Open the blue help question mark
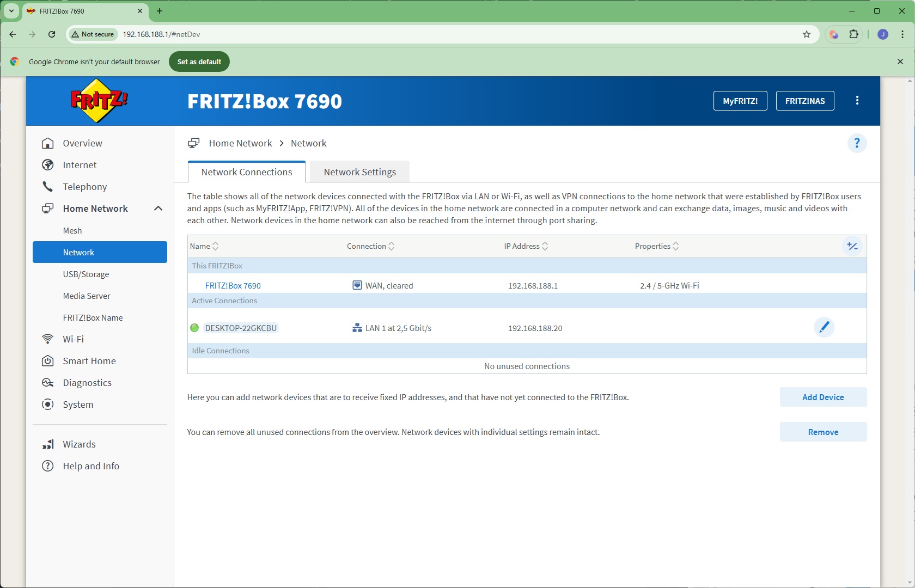The height and width of the screenshot is (588, 915). pyautogui.click(x=857, y=143)
